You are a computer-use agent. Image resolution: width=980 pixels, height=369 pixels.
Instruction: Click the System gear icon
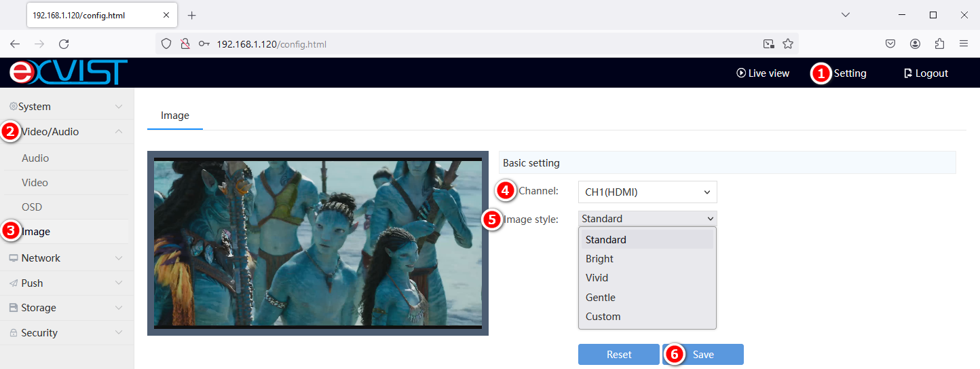click(13, 107)
